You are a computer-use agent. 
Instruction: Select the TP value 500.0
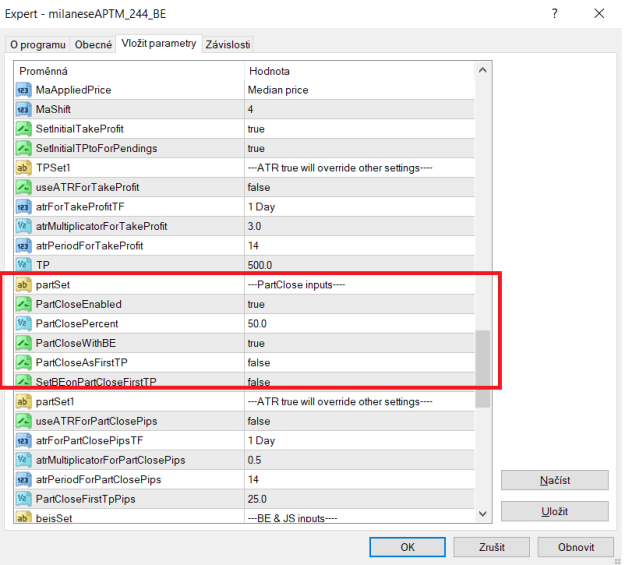pyautogui.click(x=260, y=265)
